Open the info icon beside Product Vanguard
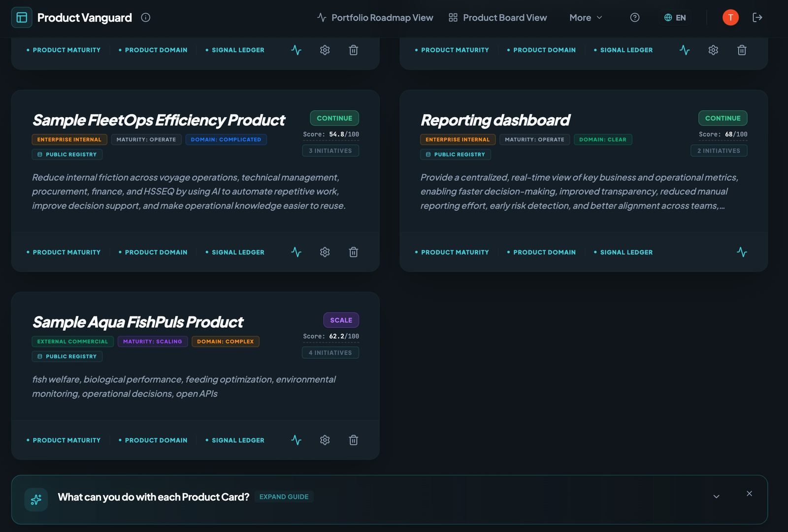The width and height of the screenshot is (788, 532). 146,18
